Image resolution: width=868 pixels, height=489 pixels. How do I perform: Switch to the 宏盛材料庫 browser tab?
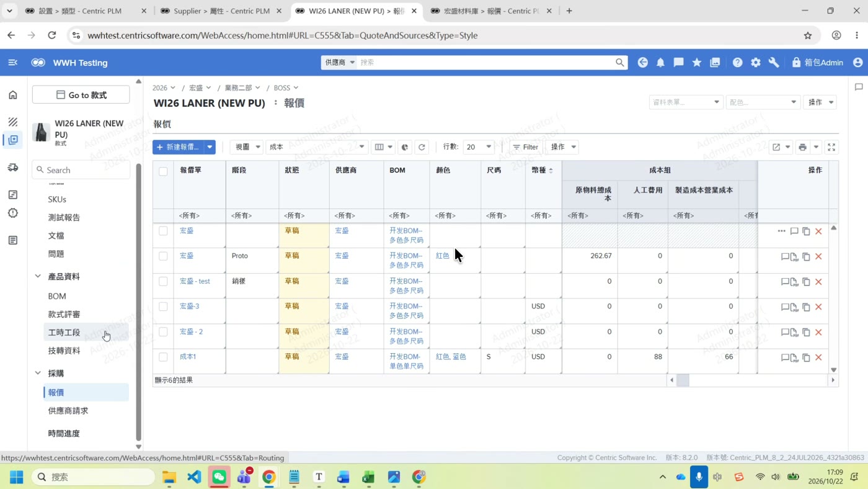pos(490,11)
